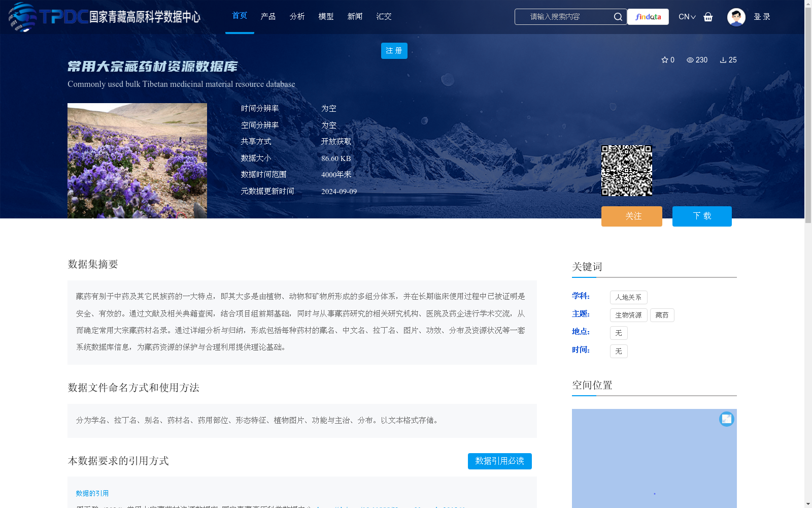Click the user avatar icon near 登录

click(x=736, y=17)
